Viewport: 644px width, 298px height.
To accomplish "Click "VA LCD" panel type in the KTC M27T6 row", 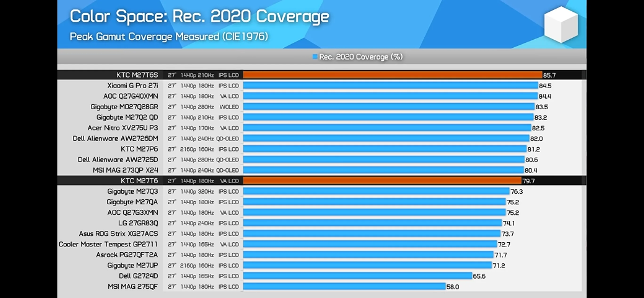I will 229,181.
